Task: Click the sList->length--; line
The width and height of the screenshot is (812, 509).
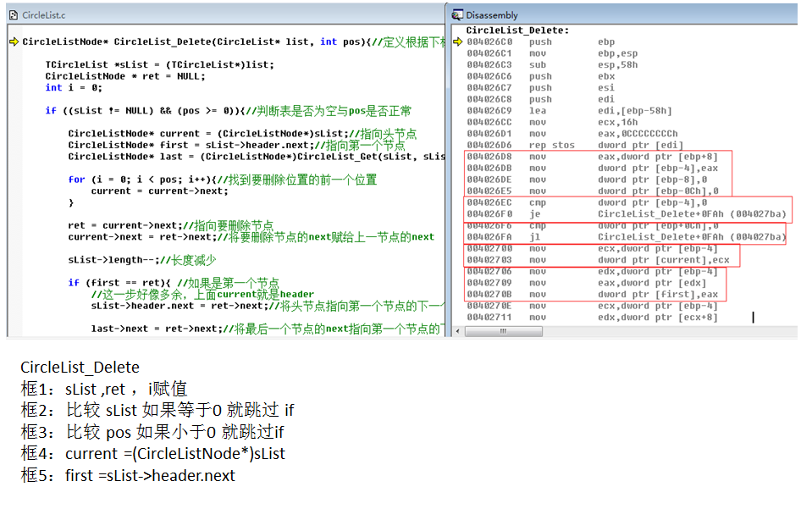Action: coord(142,260)
